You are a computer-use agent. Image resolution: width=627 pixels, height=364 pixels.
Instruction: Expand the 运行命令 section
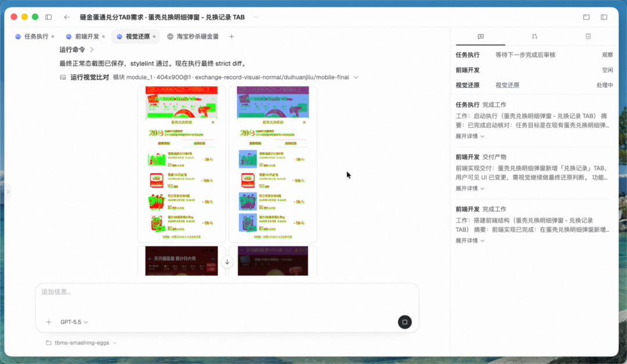(x=77, y=49)
